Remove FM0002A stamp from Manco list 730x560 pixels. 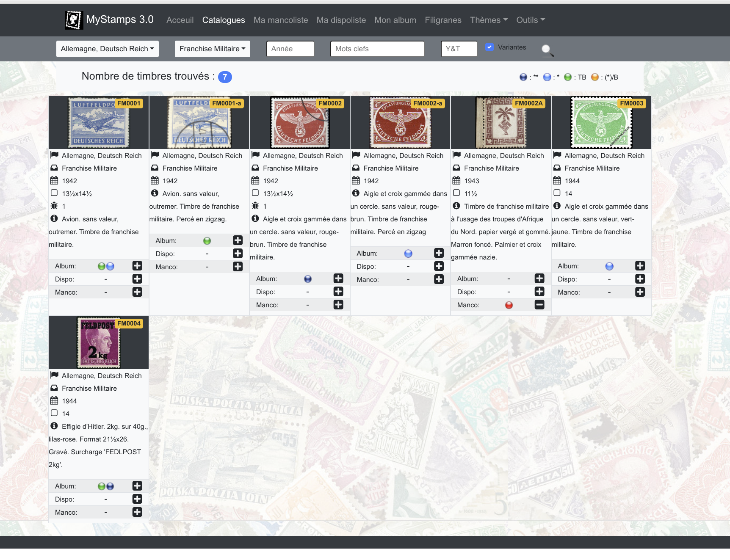click(539, 305)
